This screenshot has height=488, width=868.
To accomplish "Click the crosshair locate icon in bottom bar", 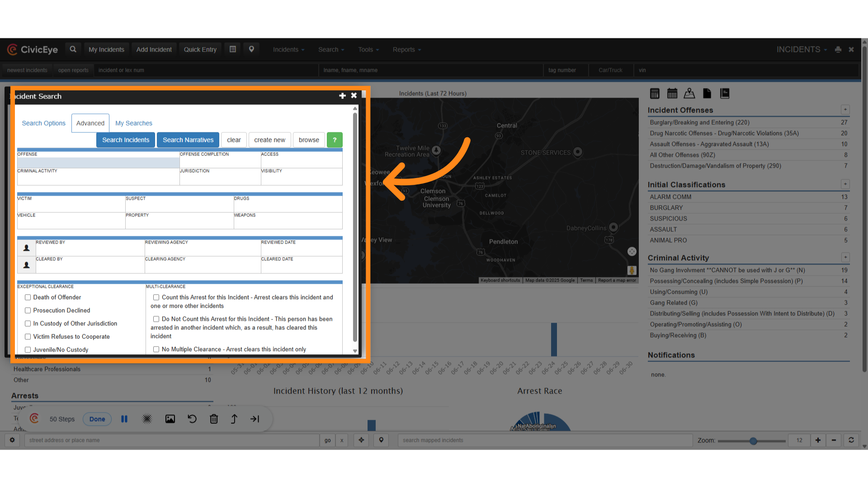I will 361,440.
